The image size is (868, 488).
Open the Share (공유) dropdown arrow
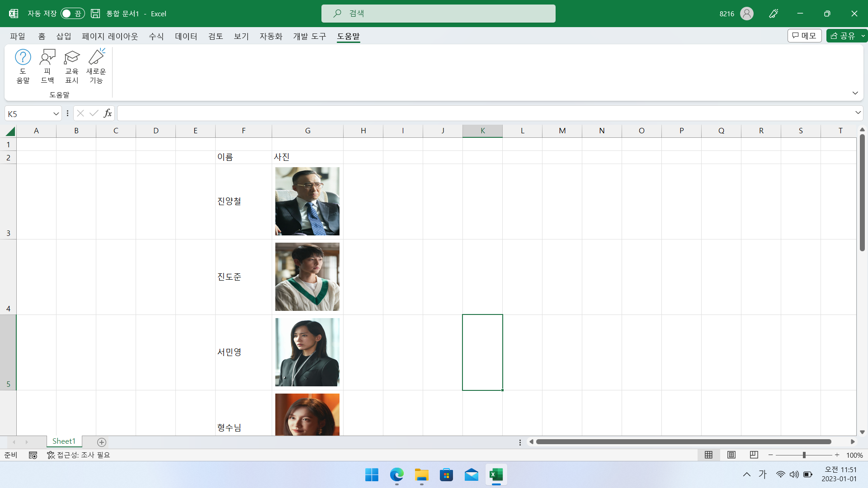(863, 36)
